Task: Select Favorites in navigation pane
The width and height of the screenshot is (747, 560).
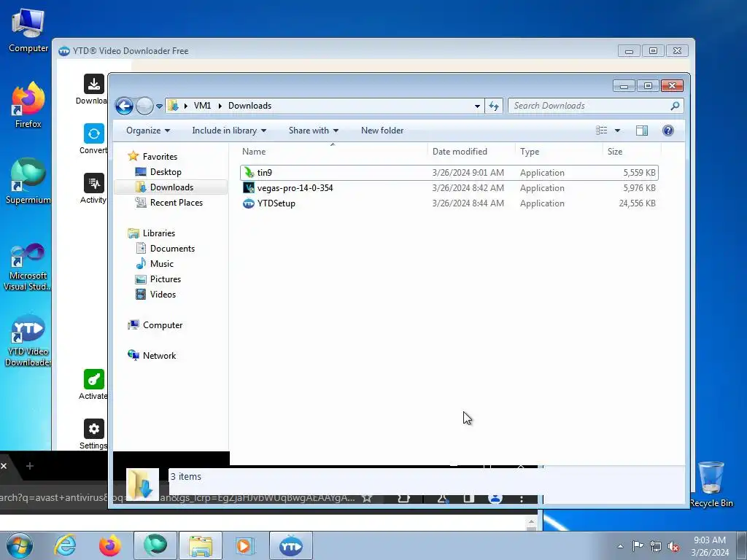Action: tap(160, 157)
